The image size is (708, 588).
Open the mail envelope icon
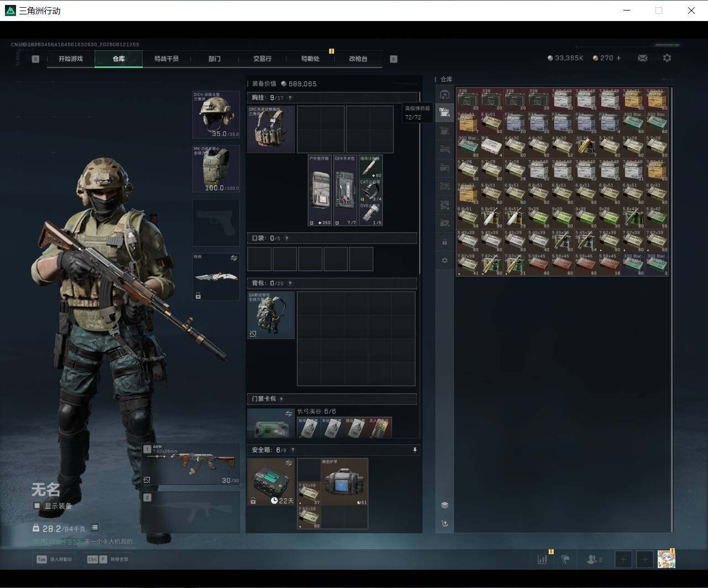[x=643, y=58]
